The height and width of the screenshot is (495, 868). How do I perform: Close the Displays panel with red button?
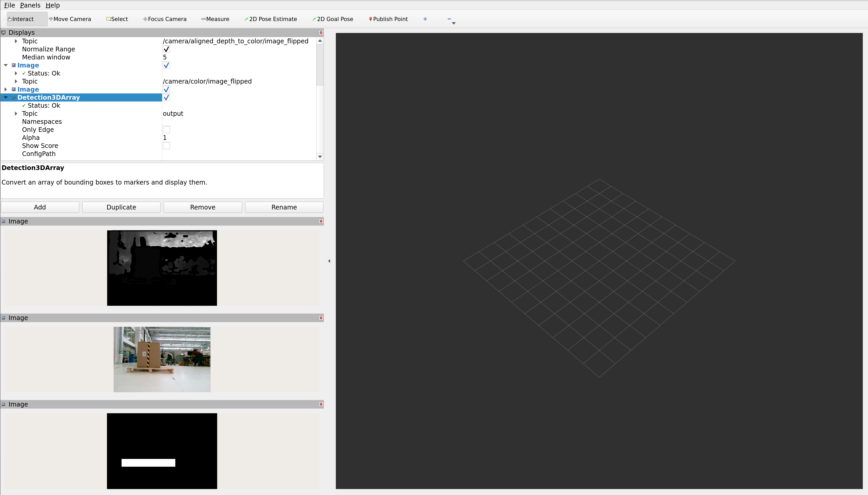pos(321,33)
